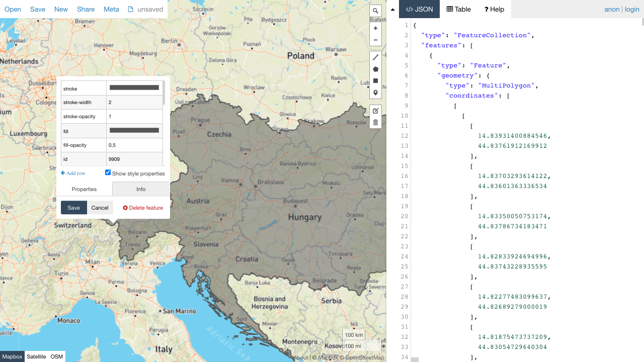Open the Meta menu
Viewport: 644px width, 362px height.
111,9
